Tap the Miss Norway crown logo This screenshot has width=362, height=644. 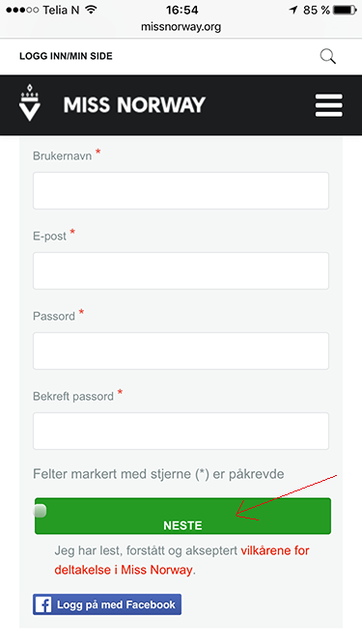pos(30,102)
